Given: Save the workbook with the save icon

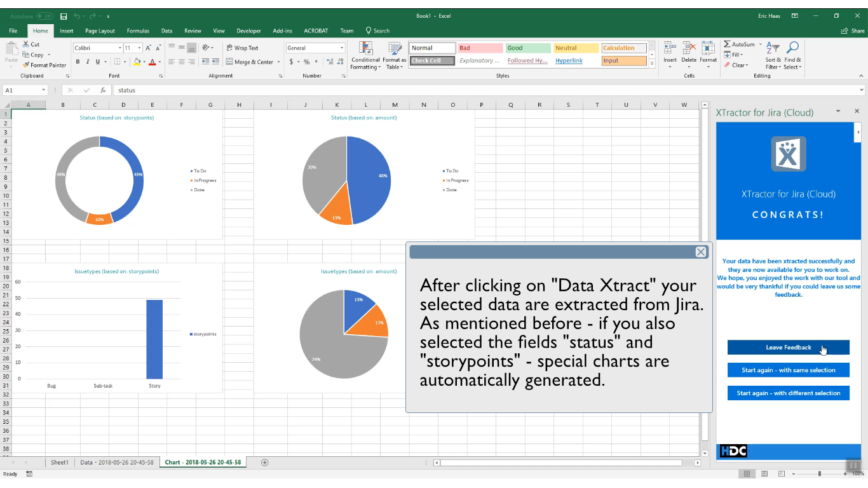Looking at the screenshot, I should point(64,16).
